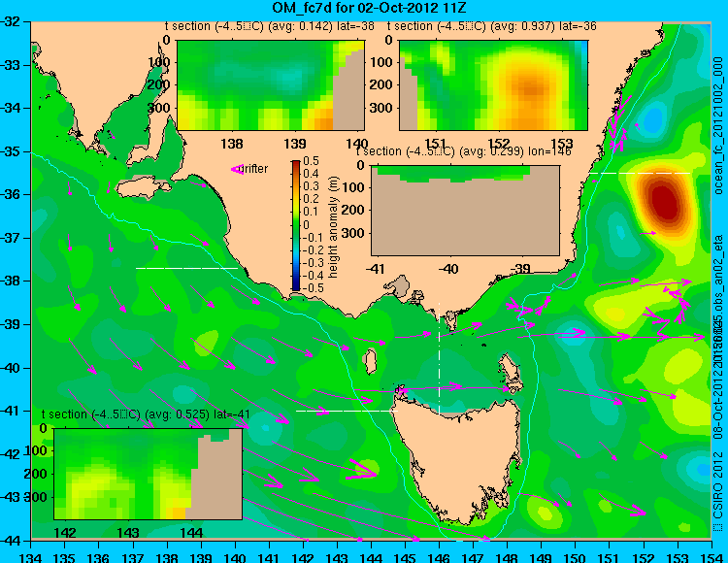Image resolution: width=728 pixels, height=563 pixels.
Task: Click the 140 longitude axis label
Action: (236, 557)
